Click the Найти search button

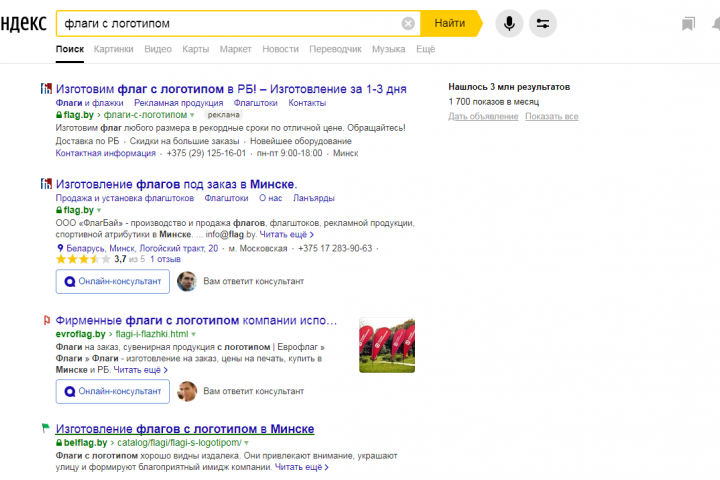450,23
